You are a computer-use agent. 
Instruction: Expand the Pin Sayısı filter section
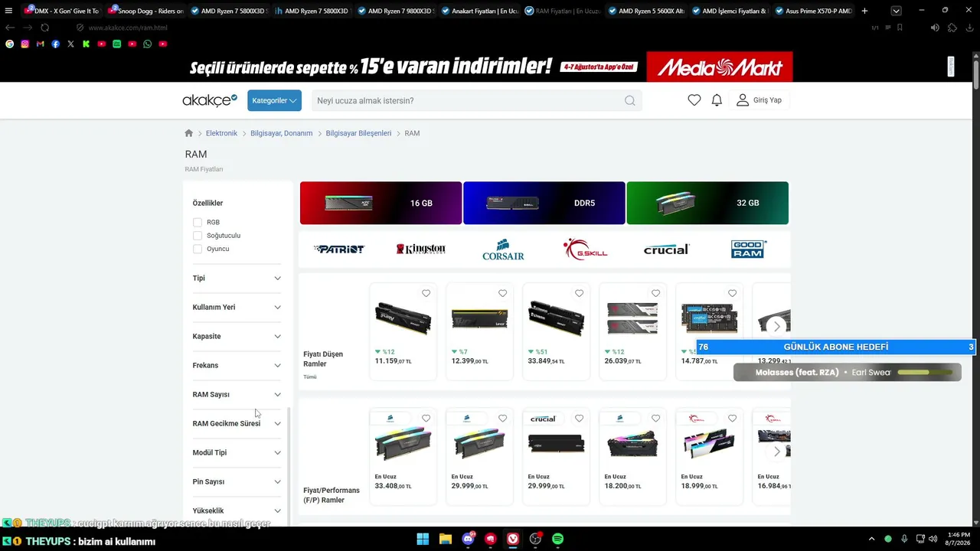237,481
